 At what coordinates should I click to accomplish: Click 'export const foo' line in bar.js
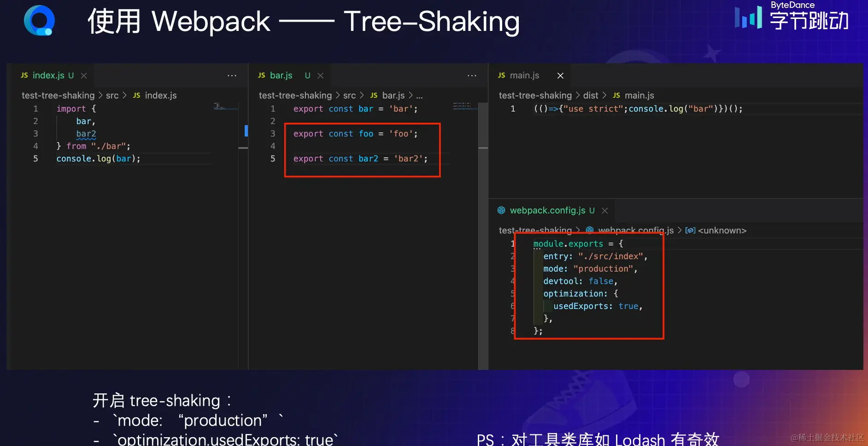pyautogui.click(x=356, y=134)
